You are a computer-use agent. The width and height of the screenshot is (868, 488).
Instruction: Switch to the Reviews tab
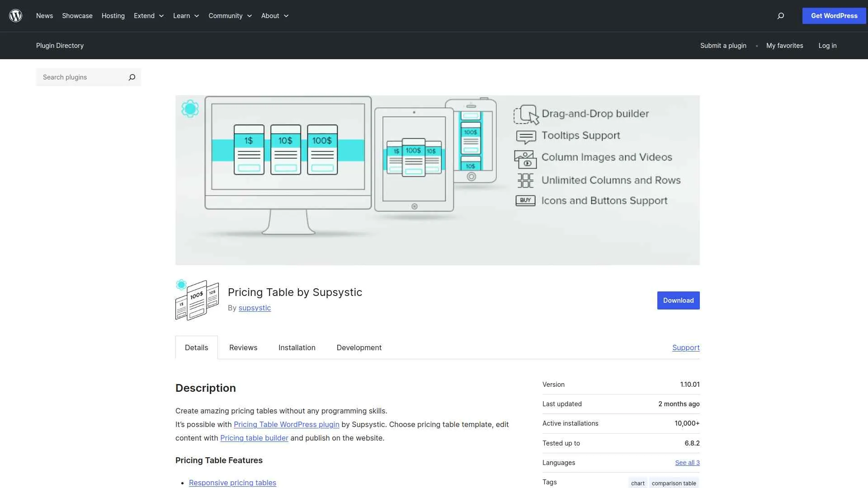click(x=243, y=347)
